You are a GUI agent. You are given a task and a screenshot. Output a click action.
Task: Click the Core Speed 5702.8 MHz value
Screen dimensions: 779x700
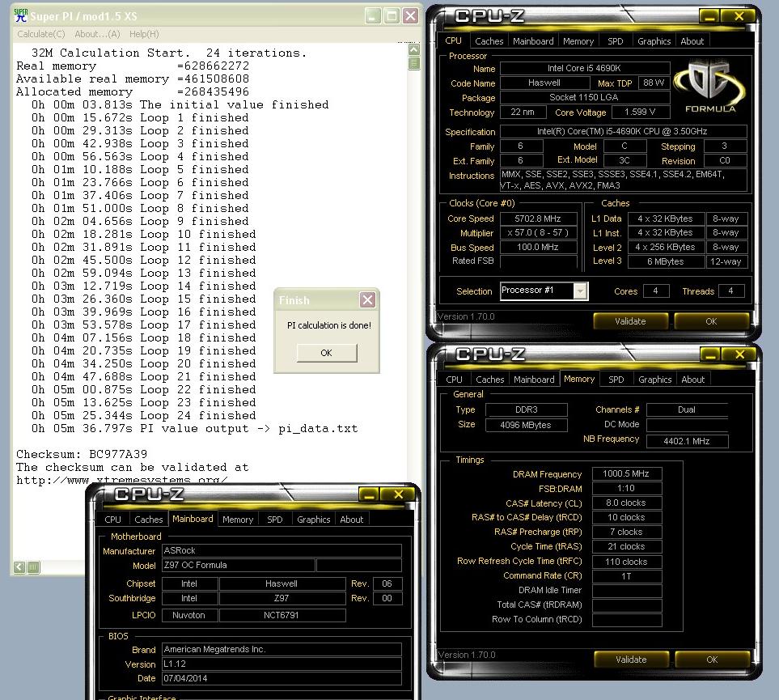coord(538,218)
